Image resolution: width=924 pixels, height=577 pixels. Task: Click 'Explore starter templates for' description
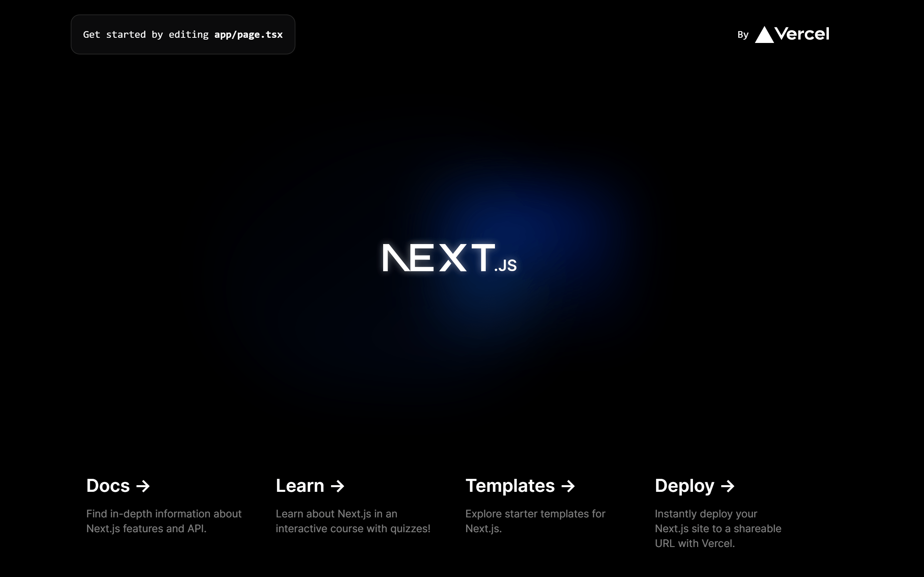tap(535, 514)
